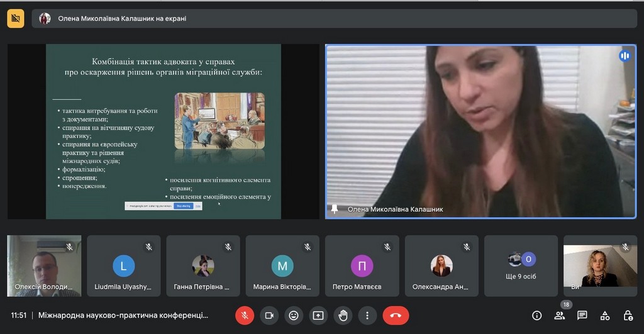This screenshot has width=644, height=334.
Task: Show the participants list with 18 people
Action: 559,315
